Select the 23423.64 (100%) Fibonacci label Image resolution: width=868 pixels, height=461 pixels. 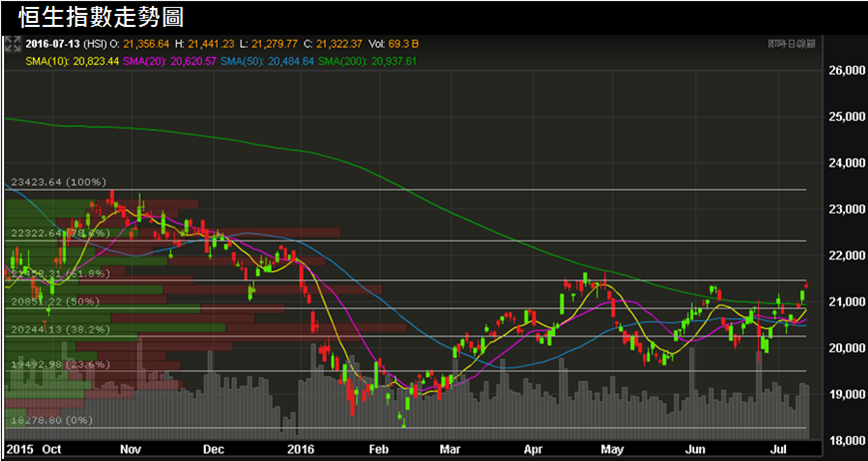coord(58,182)
